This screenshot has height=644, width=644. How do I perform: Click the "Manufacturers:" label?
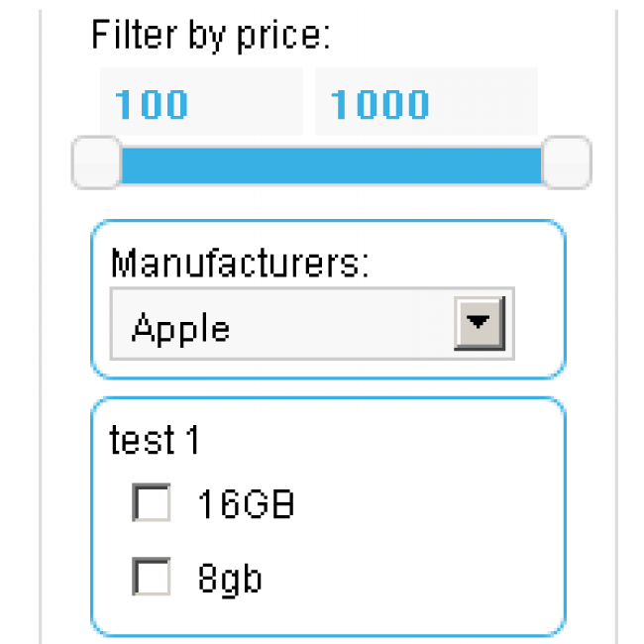click(x=239, y=265)
